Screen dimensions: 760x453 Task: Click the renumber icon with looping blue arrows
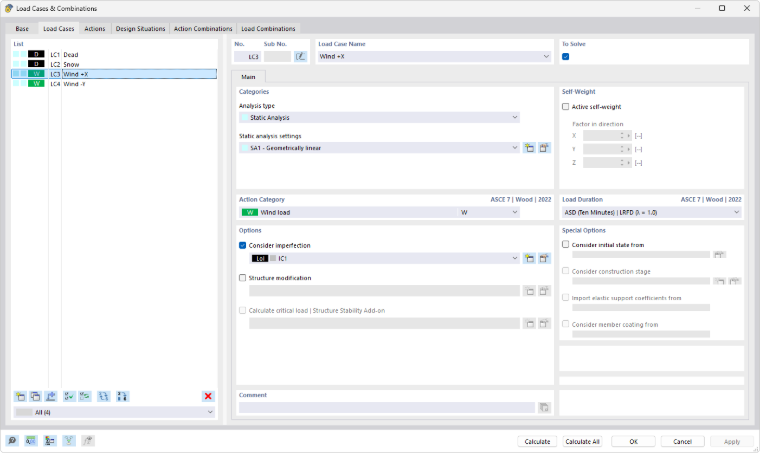tap(103, 396)
